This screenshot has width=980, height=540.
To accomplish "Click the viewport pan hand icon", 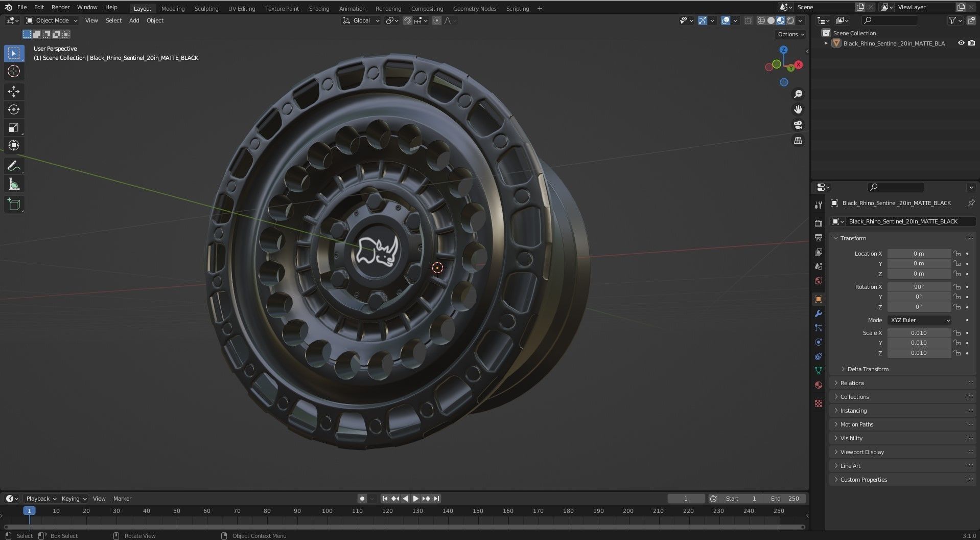I will (x=798, y=109).
